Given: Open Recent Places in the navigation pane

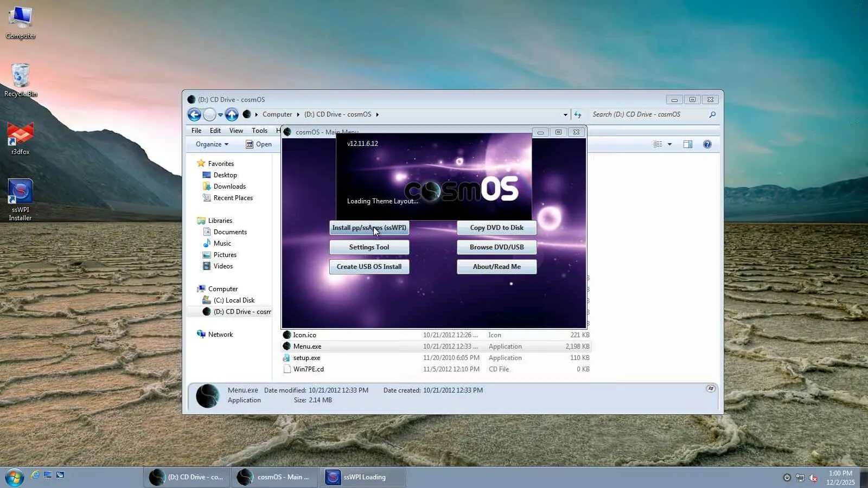Looking at the screenshot, I should (x=228, y=198).
